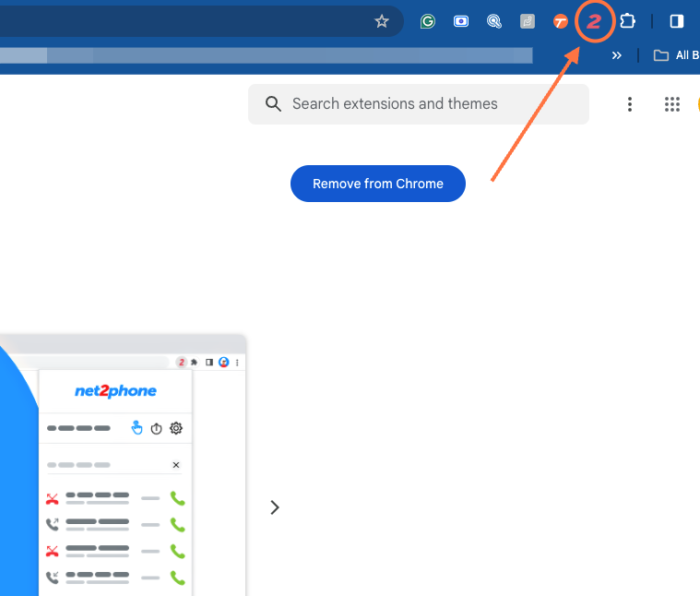
Task: Click the search magnifier icon
Action: click(x=273, y=104)
